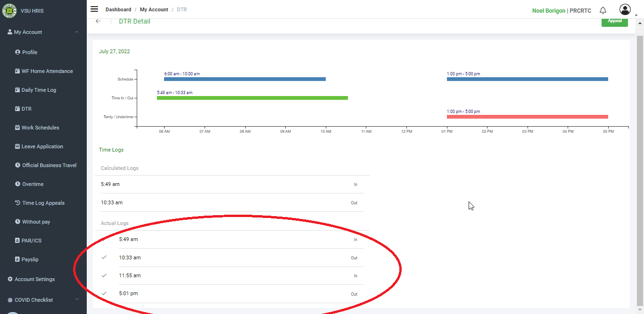Viewport: 644px width, 314px height.
Task: Toggle the checkmark on 5:01 pm log
Action: [x=104, y=293]
